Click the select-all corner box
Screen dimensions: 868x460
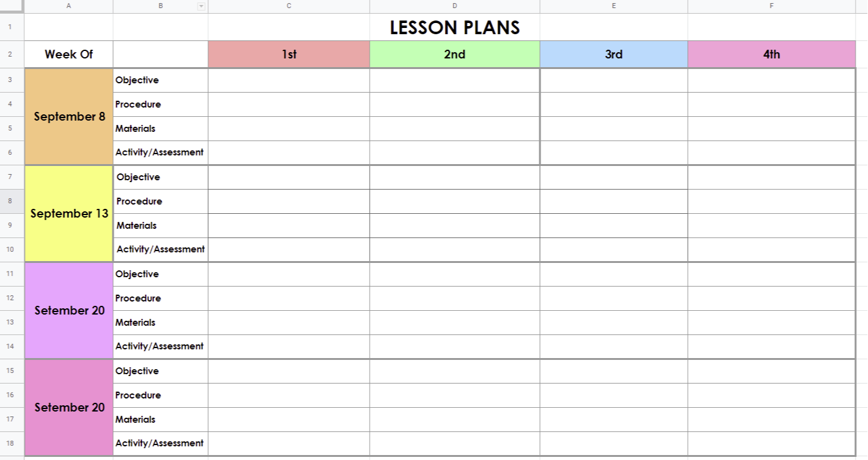point(12,6)
